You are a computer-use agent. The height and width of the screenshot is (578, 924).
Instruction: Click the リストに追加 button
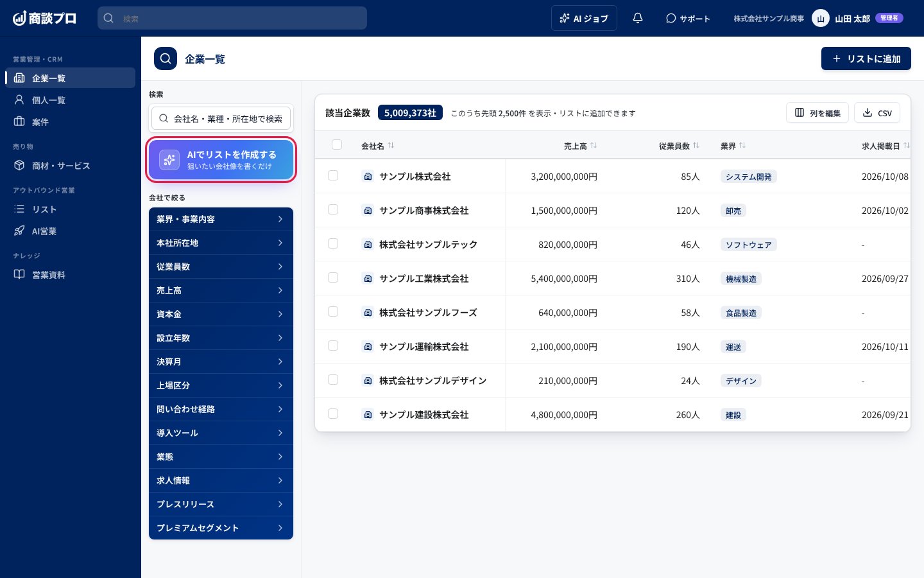click(866, 58)
